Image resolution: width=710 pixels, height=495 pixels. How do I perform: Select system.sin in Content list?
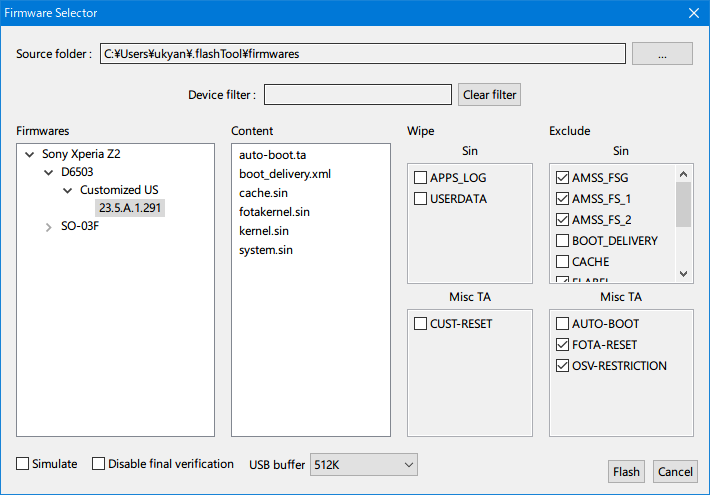[266, 250]
